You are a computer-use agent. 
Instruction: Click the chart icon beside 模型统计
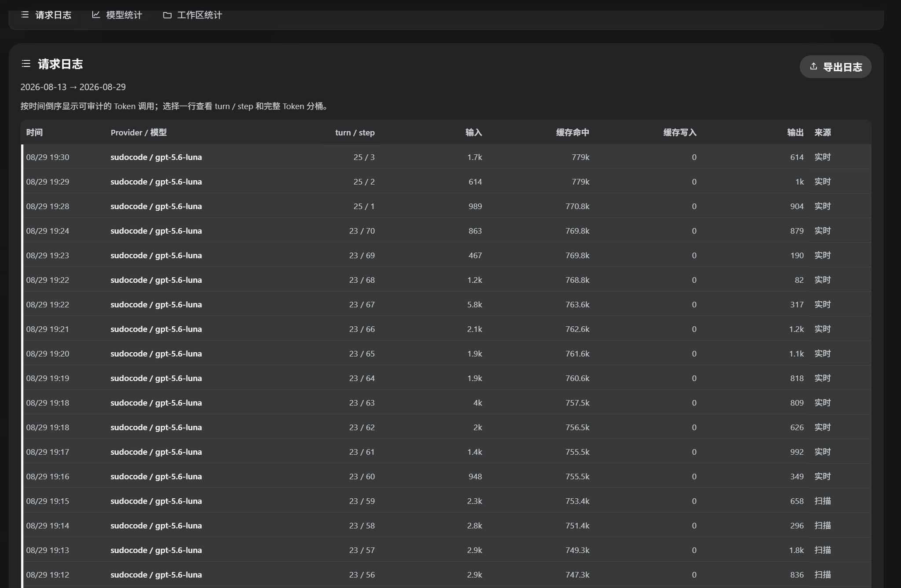(96, 15)
